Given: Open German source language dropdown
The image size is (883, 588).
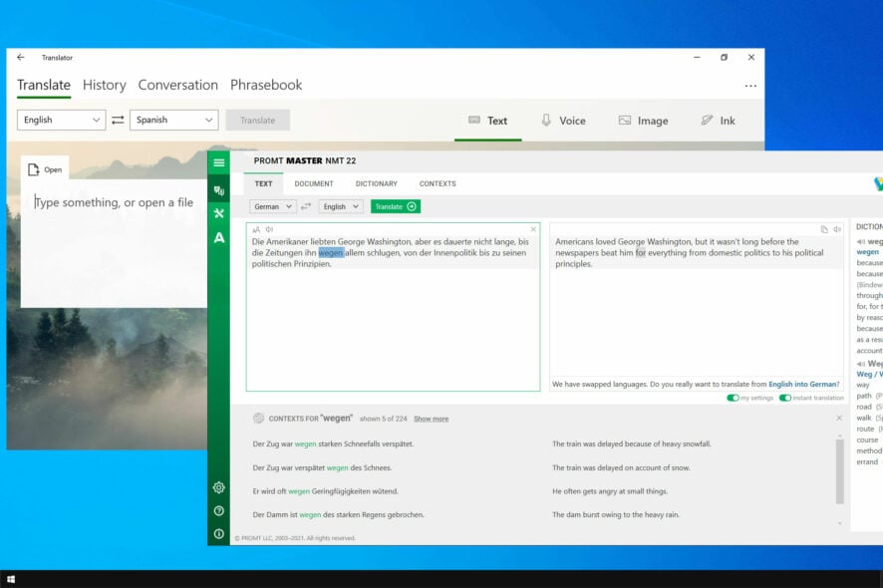Looking at the screenshot, I should [x=272, y=206].
